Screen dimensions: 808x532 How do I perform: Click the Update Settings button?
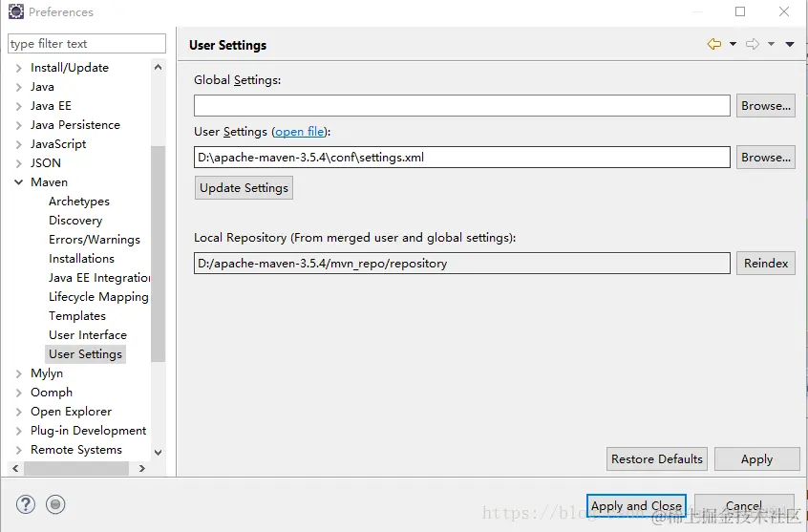244,188
